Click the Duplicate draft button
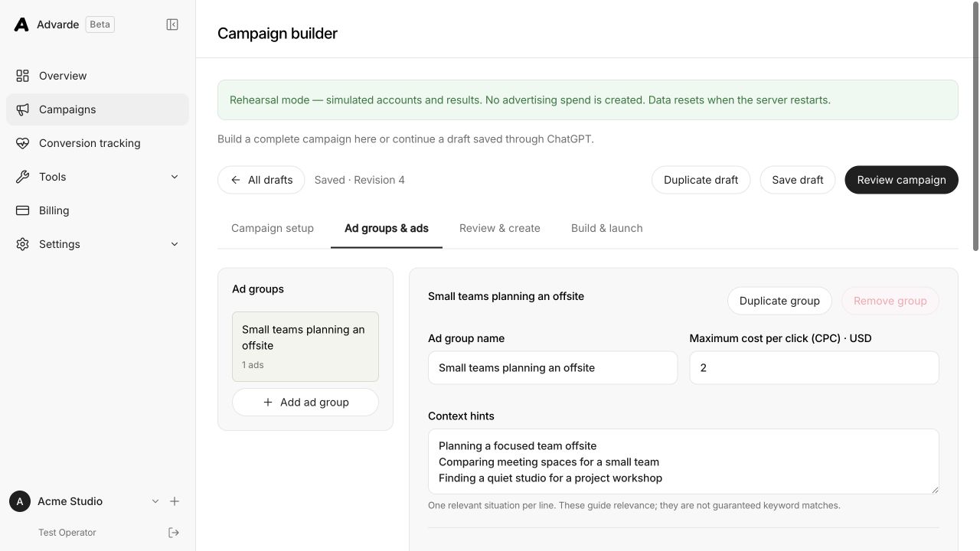The width and height of the screenshot is (980, 551). point(701,180)
